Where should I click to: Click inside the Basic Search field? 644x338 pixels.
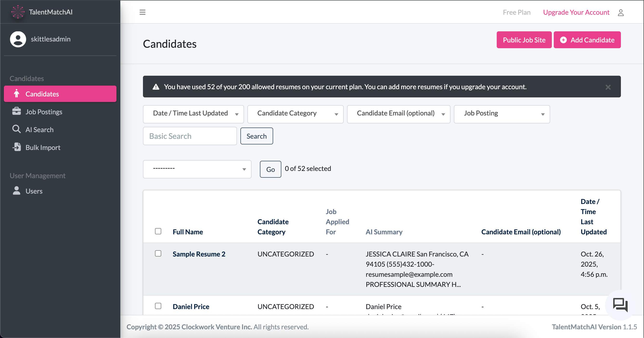[x=190, y=136]
